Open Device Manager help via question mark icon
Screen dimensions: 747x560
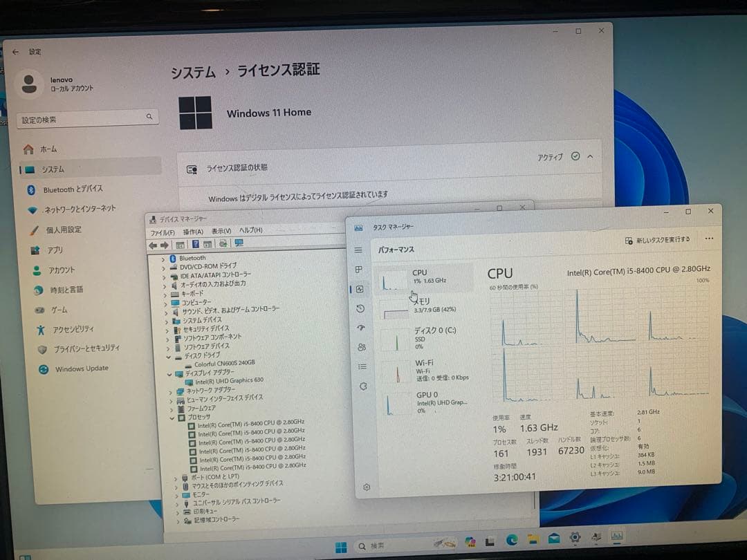(x=196, y=243)
